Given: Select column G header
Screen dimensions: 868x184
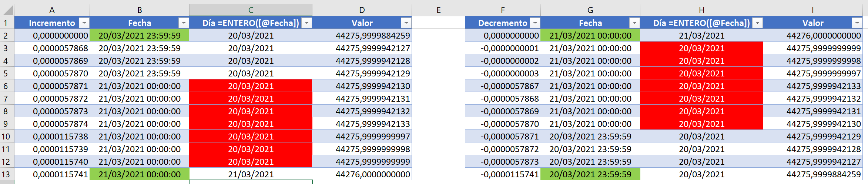Looking at the screenshot, I should pyautogui.click(x=590, y=10).
